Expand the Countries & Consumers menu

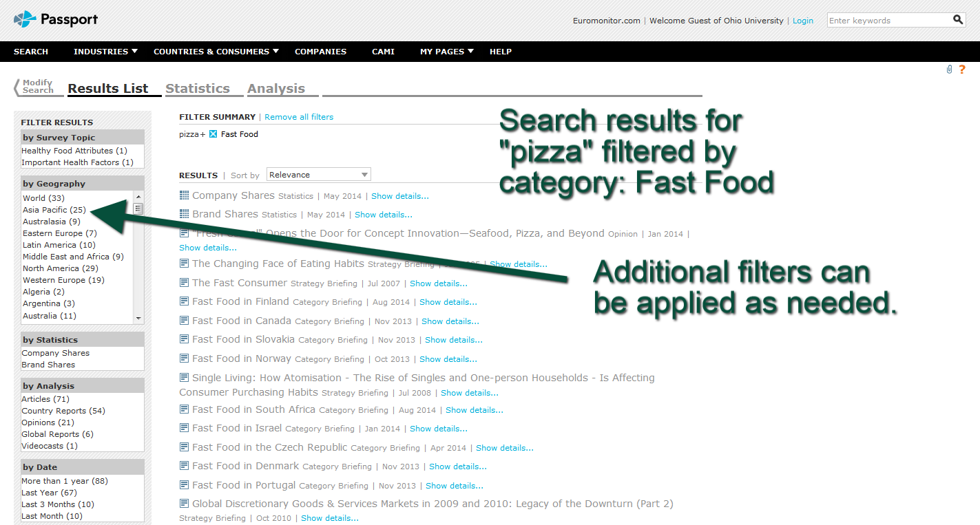coord(216,52)
